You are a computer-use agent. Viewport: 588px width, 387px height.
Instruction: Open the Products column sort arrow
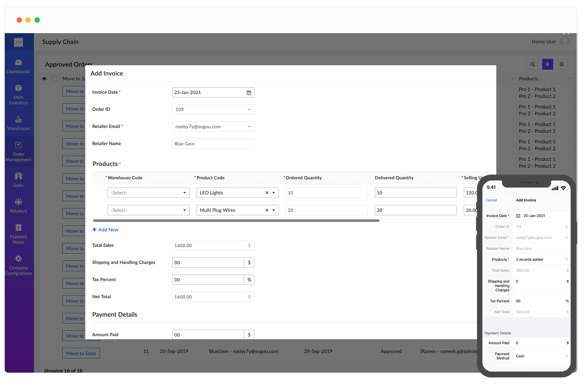pyautogui.click(x=569, y=79)
